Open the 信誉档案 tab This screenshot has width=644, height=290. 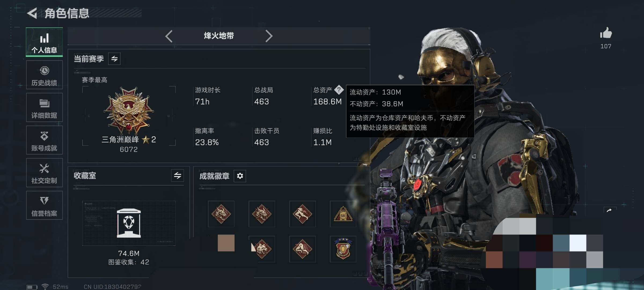click(x=44, y=205)
